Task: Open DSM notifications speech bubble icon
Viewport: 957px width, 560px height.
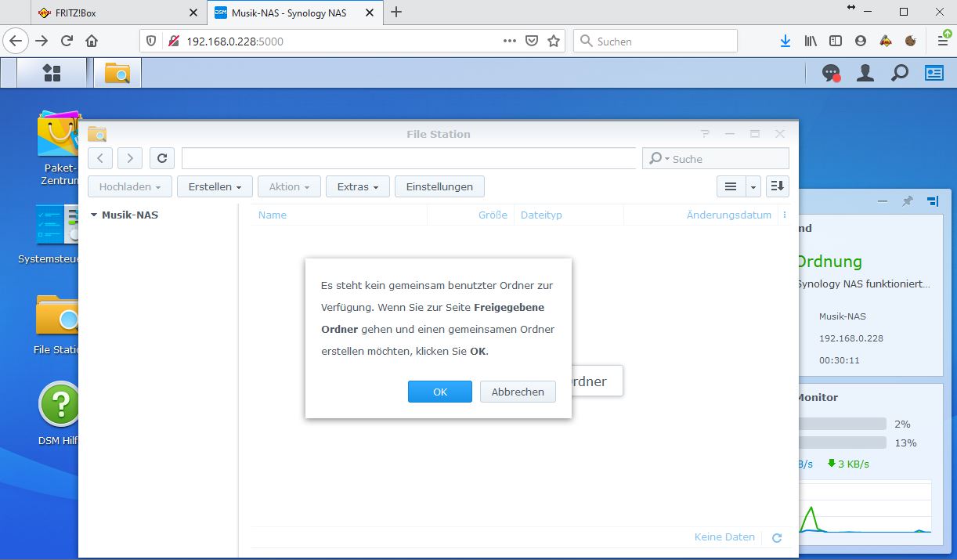Action: [x=830, y=73]
